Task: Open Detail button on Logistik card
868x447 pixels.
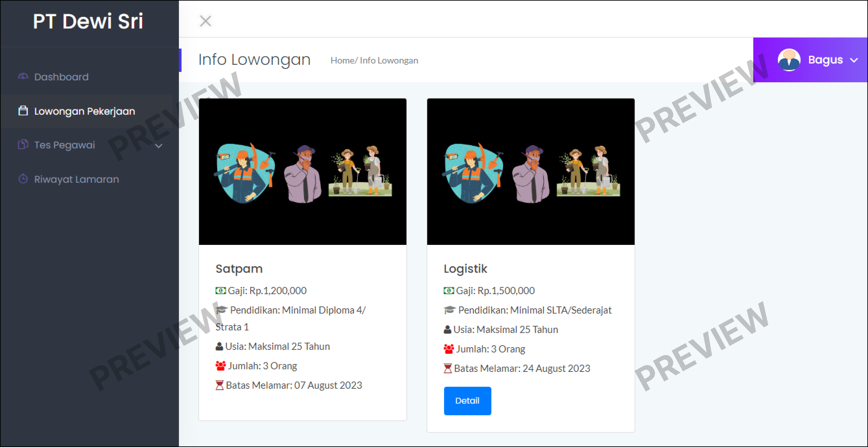Action: (467, 401)
